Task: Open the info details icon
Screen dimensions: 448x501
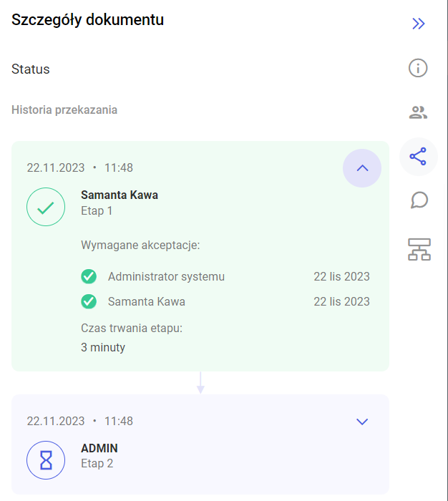Action: 418,68
